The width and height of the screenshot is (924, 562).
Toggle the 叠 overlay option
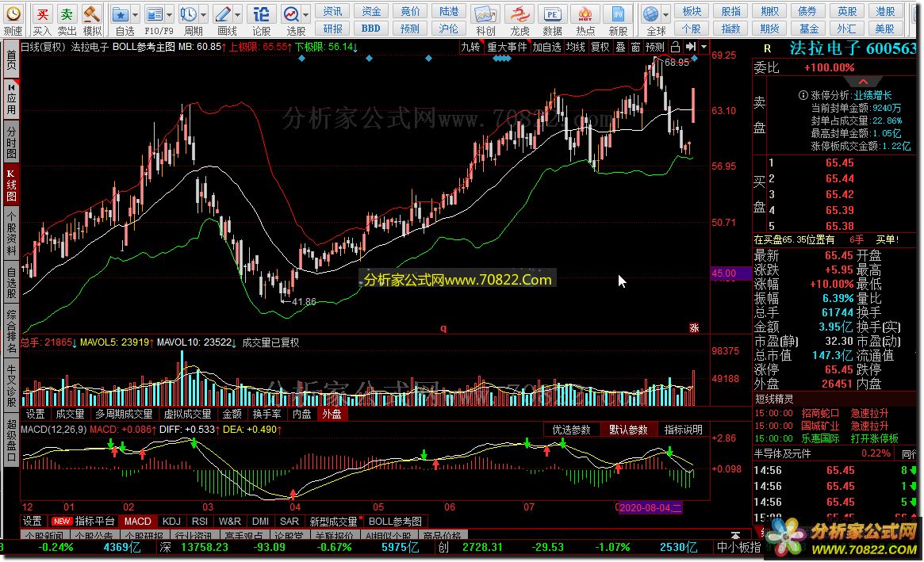tap(620, 47)
